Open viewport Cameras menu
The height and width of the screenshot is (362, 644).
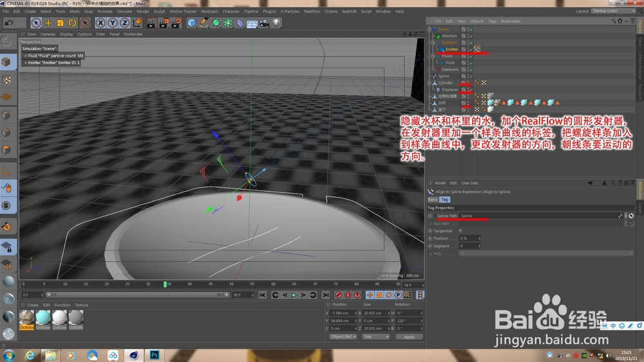click(48, 34)
